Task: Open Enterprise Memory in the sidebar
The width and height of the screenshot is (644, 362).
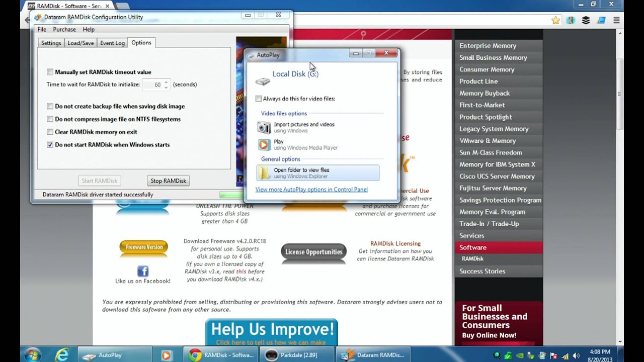Action: point(499,46)
